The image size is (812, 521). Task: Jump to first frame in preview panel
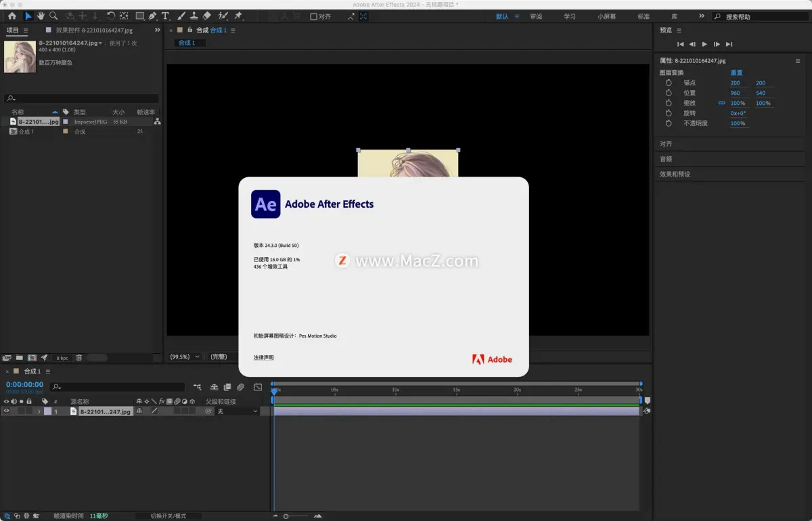coord(681,44)
